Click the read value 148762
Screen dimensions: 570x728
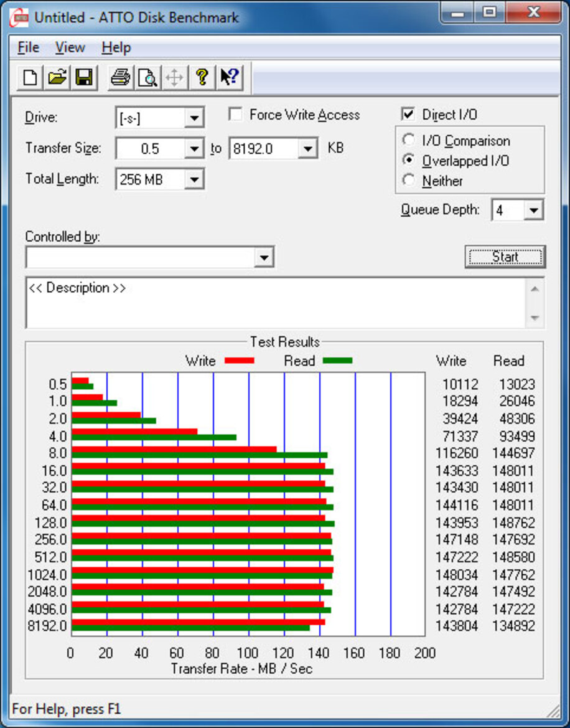coord(513,522)
